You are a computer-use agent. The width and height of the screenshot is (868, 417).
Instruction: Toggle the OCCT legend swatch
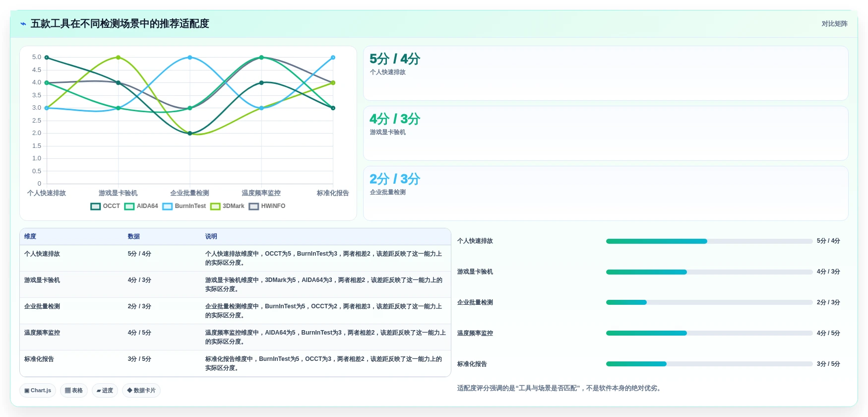(96, 207)
